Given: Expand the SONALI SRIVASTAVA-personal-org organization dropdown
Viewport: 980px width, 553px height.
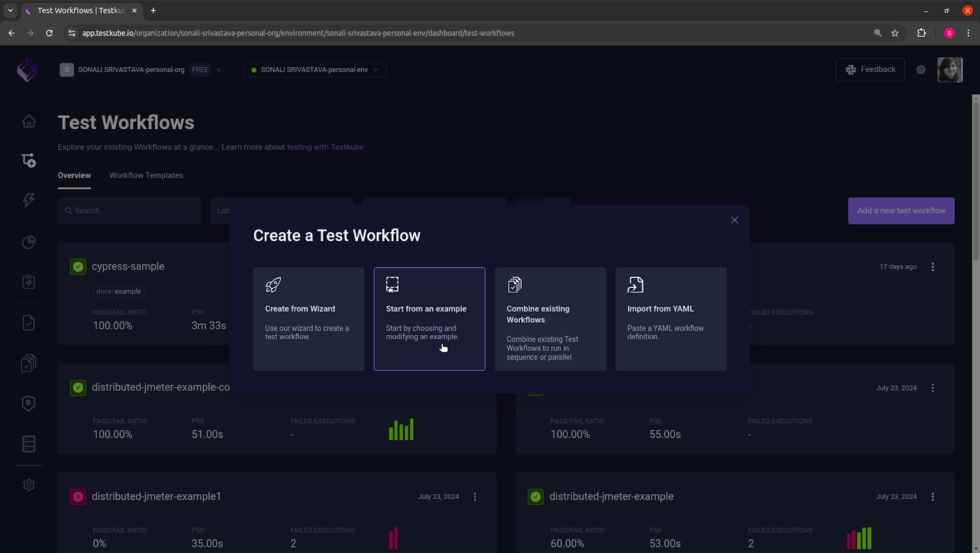Looking at the screenshot, I should (219, 70).
